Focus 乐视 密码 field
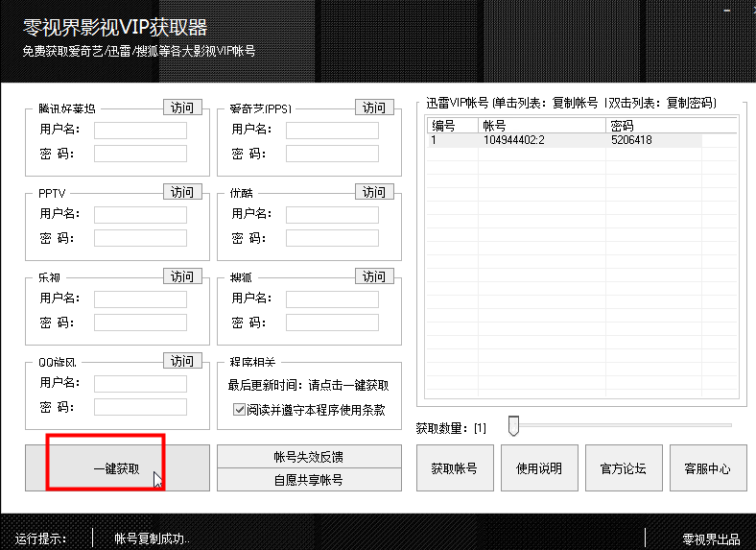756x550 pixels. point(140,323)
